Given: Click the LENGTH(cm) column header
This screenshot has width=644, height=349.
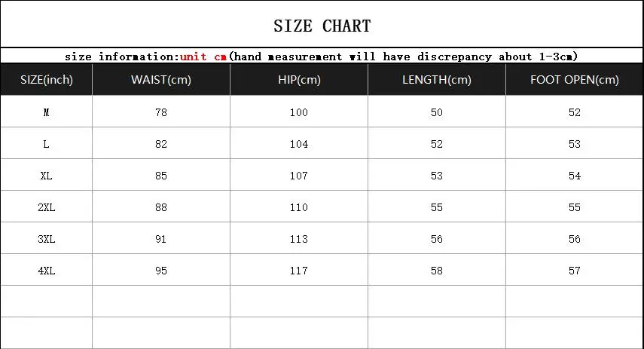Looking at the screenshot, I should [437, 80].
